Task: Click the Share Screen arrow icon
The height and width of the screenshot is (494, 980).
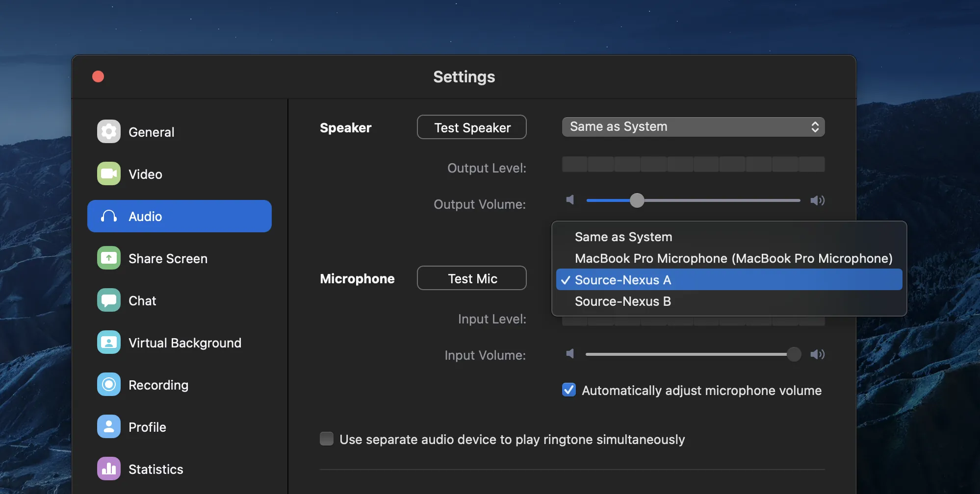Action: (109, 258)
